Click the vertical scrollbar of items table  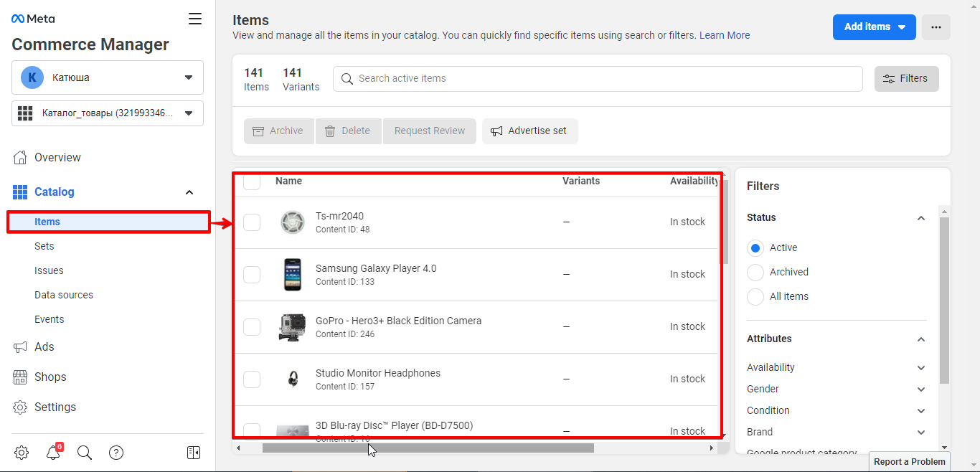(x=725, y=222)
